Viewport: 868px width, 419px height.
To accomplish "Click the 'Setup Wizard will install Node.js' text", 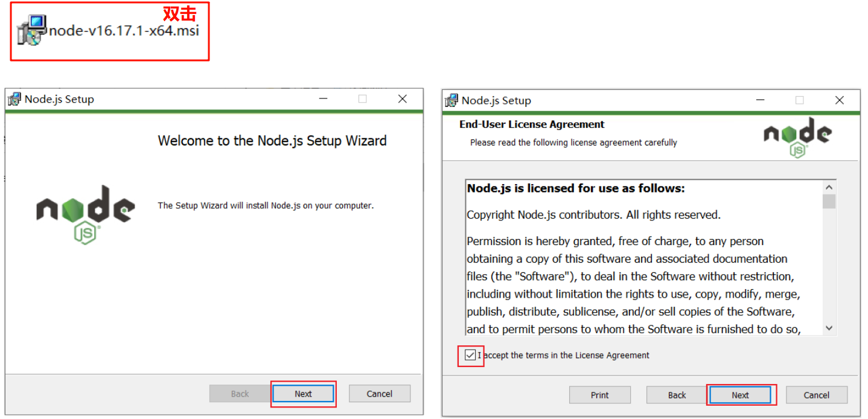I will pos(266,205).
